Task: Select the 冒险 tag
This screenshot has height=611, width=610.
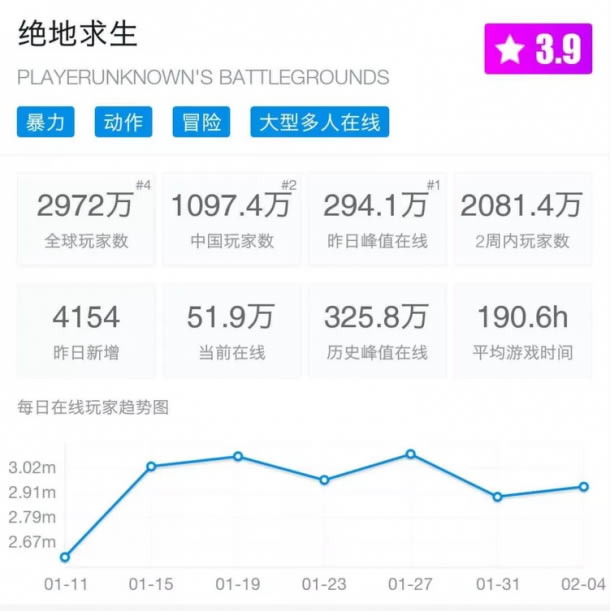Action: [x=201, y=122]
